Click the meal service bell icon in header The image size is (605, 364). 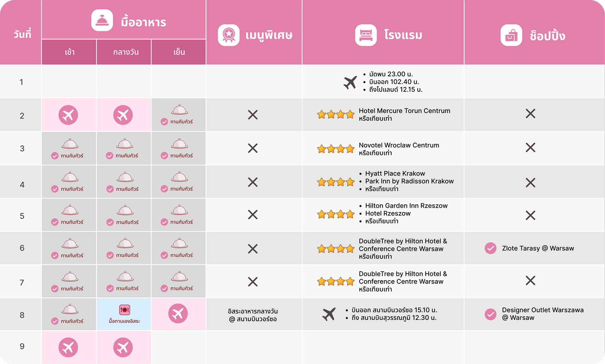[x=102, y=20]
